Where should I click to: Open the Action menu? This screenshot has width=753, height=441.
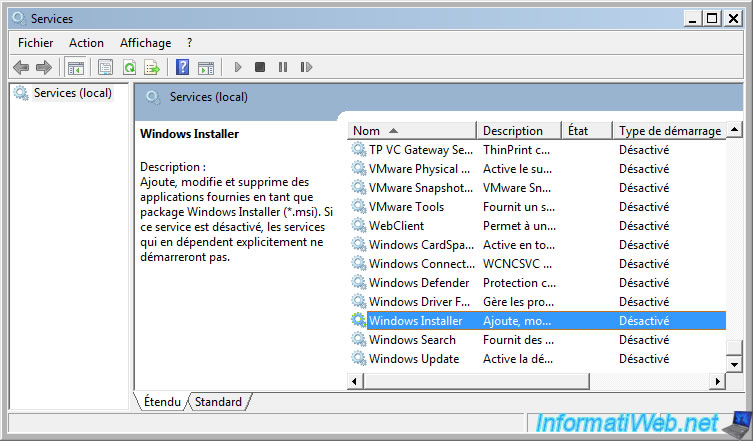click(x=86, y=43)
